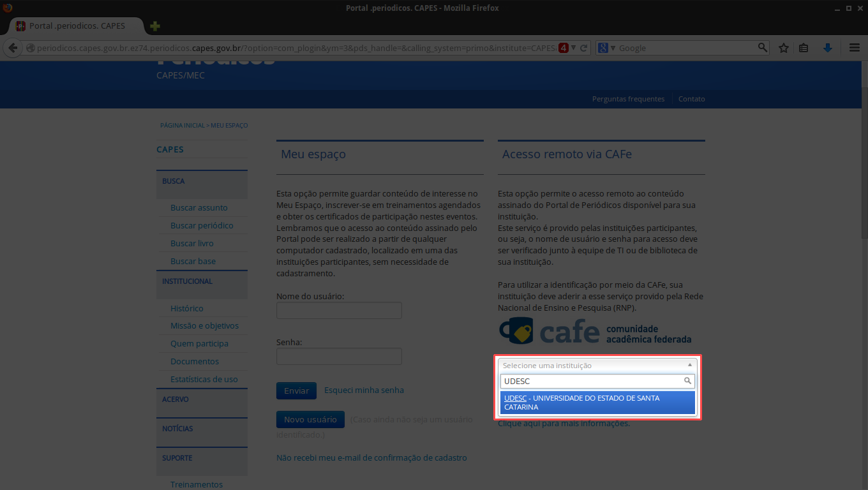
Task: Open the bookmarks list icon
Action: [x=804, y=48]
